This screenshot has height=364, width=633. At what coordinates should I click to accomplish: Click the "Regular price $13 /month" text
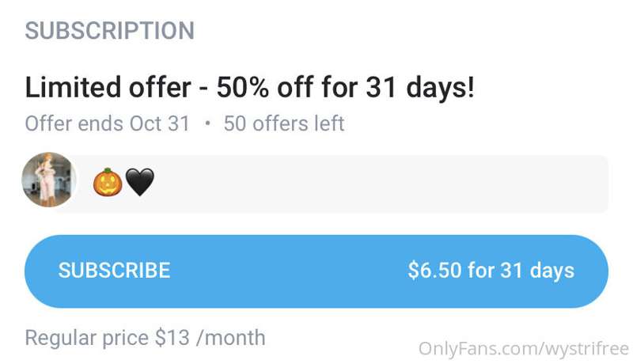(x=146, y=338)
